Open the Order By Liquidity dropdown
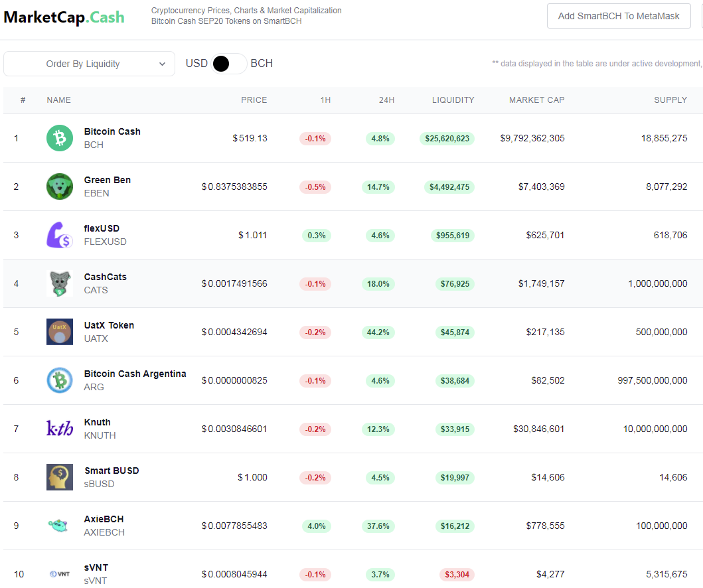The width and height of the screenshot is (703, 588). 89,64
